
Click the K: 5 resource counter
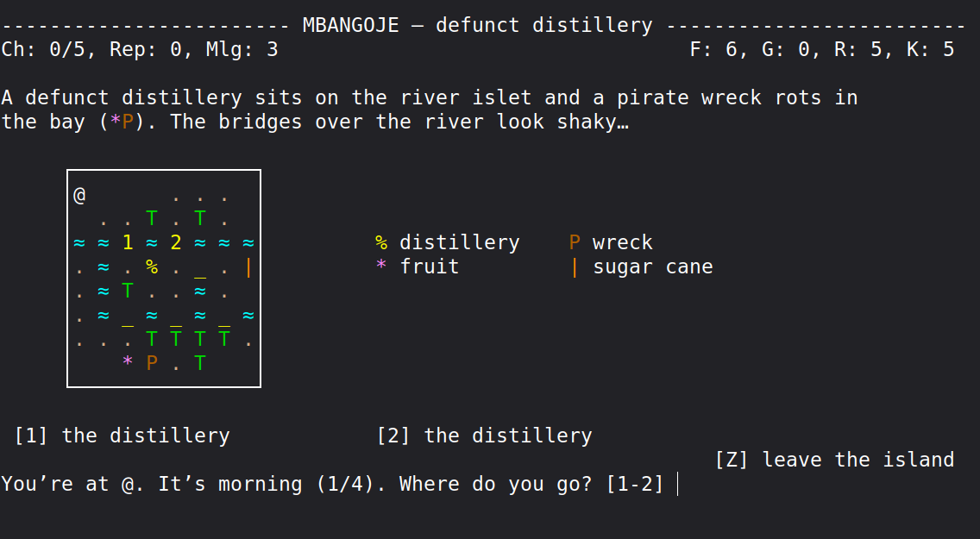[931, 49]
